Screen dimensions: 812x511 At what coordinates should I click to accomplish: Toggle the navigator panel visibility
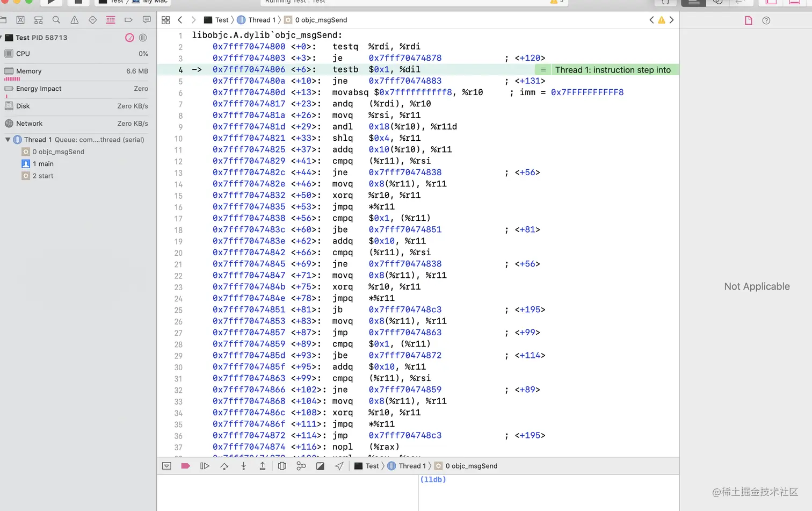click(x=771, y=2)
